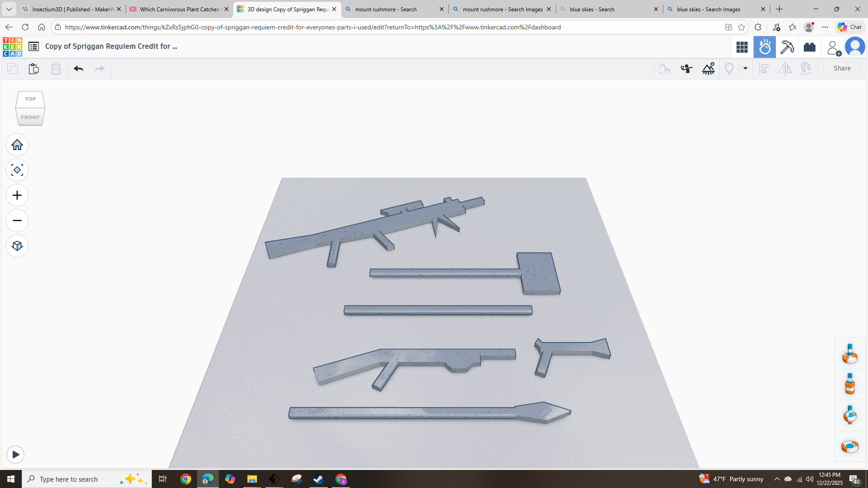Open browser settings ellipsis menu
The height and width of the screenshot is (488, 868).
[x=825, y=27]
